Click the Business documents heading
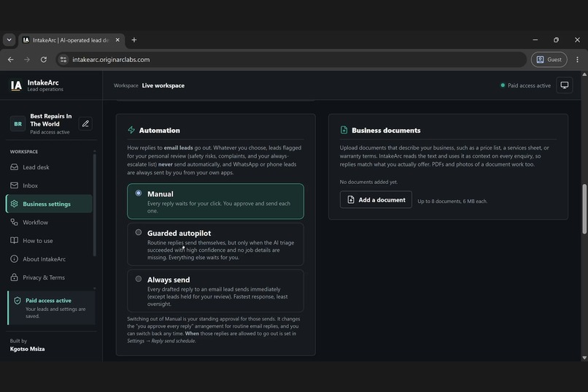 [x=386, y=130]
